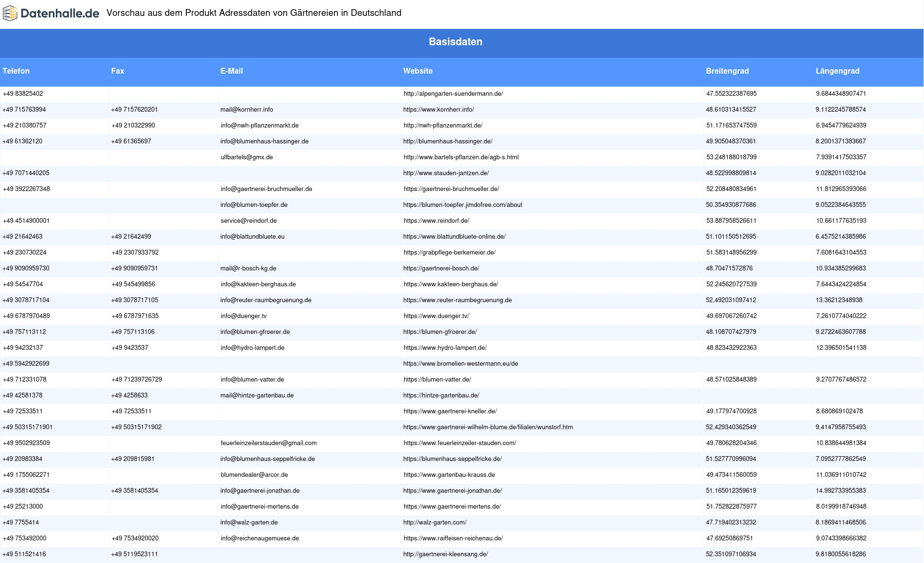Click the Basisdaten section title
924x563 pixels.
point(456,42)
